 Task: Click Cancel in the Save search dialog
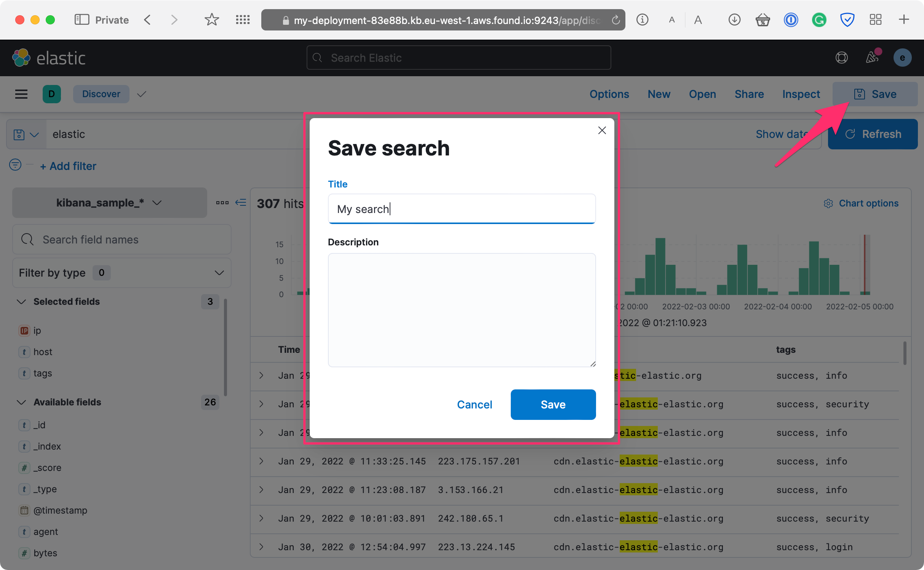[474, 404]
